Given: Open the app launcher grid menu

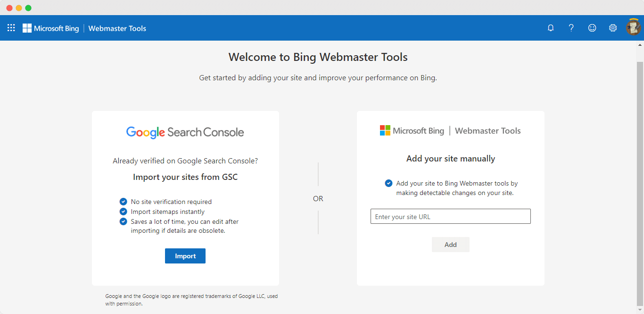Looking at the screenshot, I should pos(11,28).
